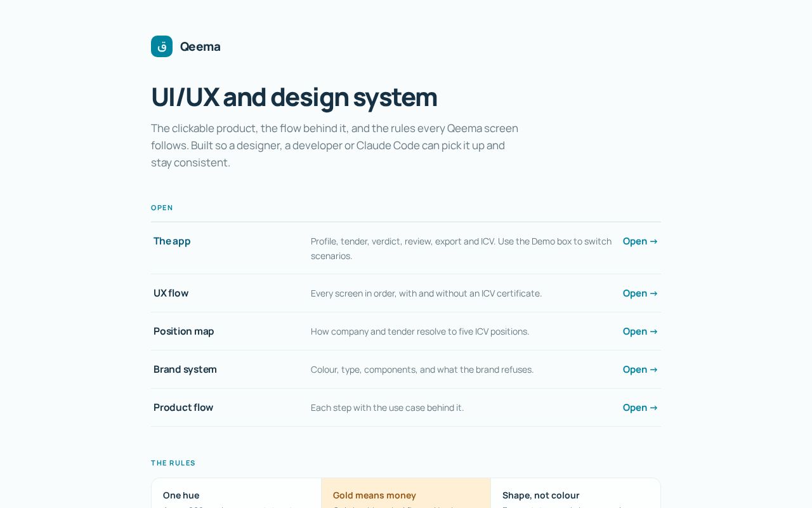812x508 pixels.
Task: Open "The app" row title
Action: point(172,241)
